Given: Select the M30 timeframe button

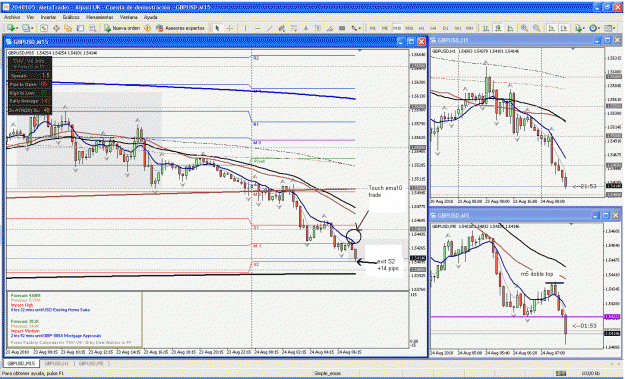Looking at the screenshot, I should 409,28.
